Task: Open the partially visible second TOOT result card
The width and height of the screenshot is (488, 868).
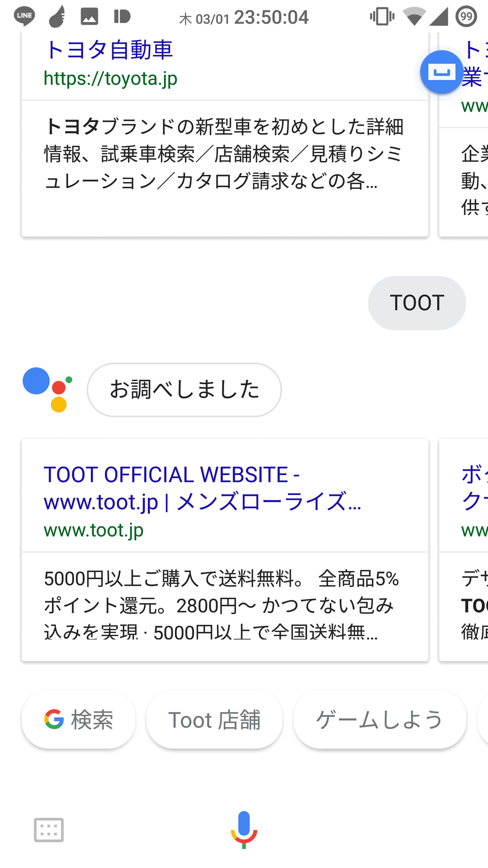Action: coord(464,550)
